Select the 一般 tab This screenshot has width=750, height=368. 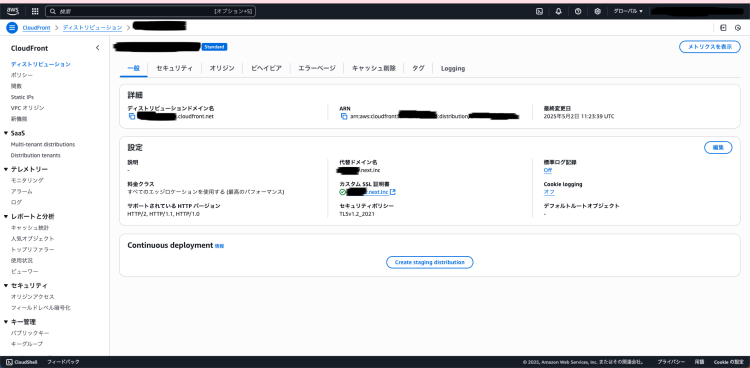click(x=133, y=68)
